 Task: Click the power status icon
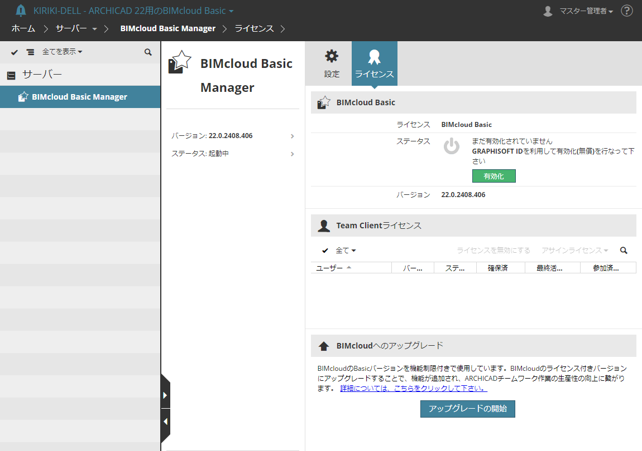point(451,146)
